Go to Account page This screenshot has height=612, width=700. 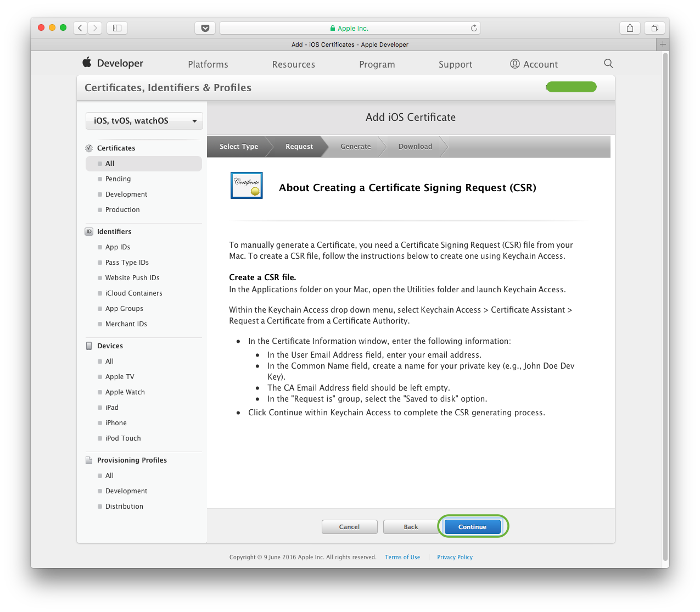pos(541,64)
